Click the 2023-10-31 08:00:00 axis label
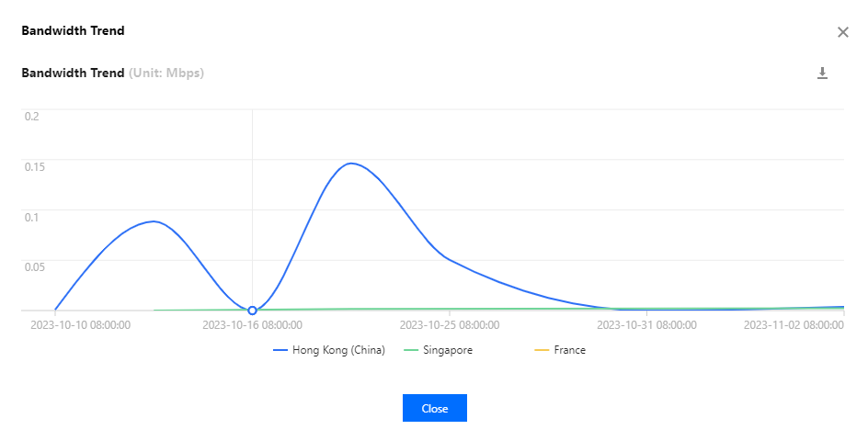This screenshot has width=868, height=441. coord(646,325)
